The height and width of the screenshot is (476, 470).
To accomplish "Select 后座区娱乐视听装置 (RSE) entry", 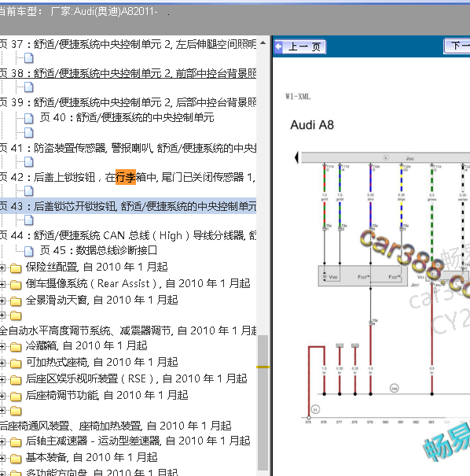I will pyautogui.click(x=137, y=378).
